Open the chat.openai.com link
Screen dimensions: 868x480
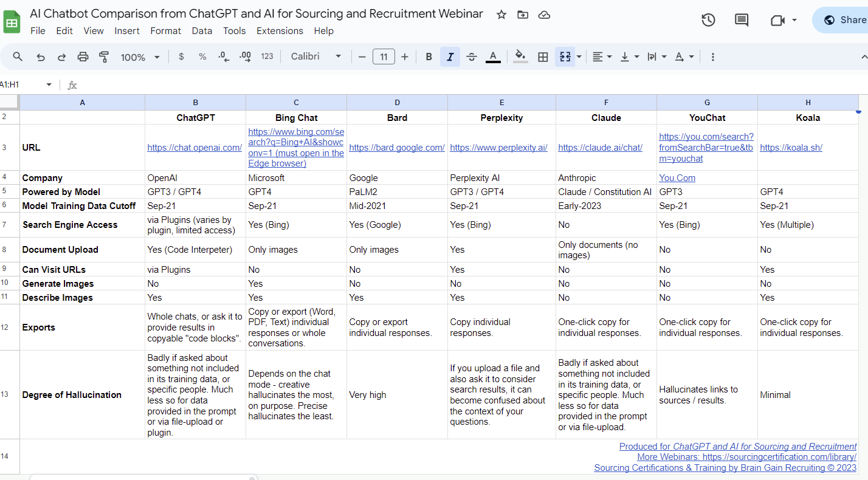(195, 148)
